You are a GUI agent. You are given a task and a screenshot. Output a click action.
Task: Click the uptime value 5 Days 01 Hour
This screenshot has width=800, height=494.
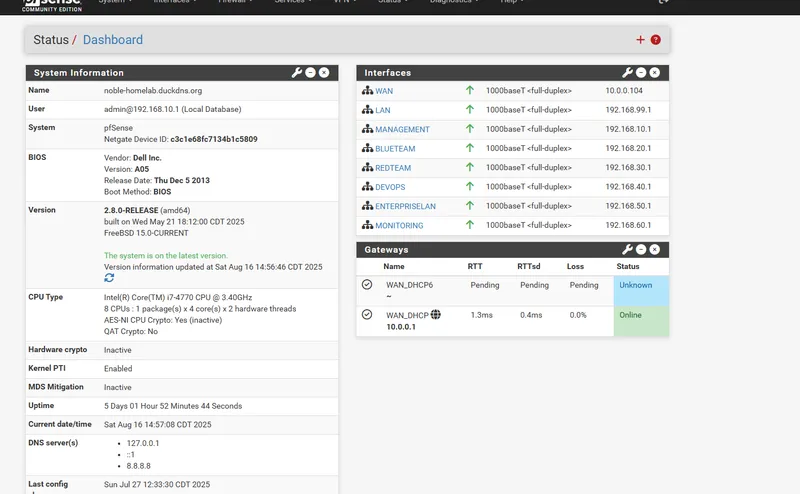click(x=173, y=406)
